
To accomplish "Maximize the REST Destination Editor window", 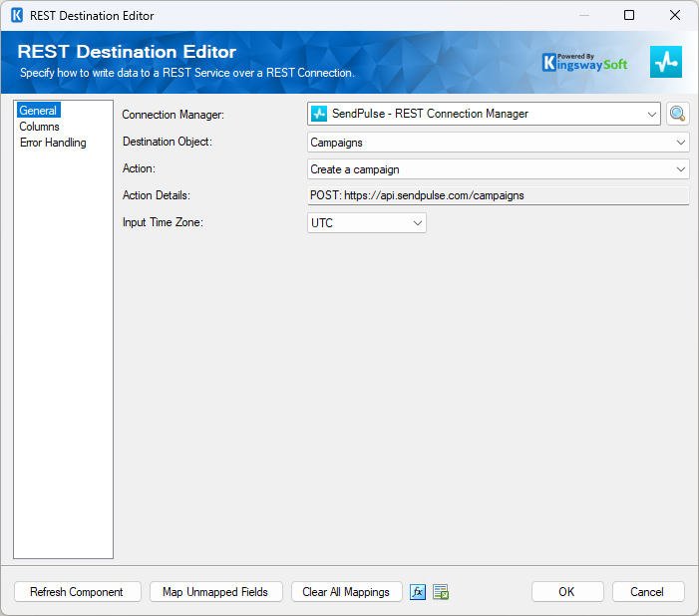I will (628, 15).
